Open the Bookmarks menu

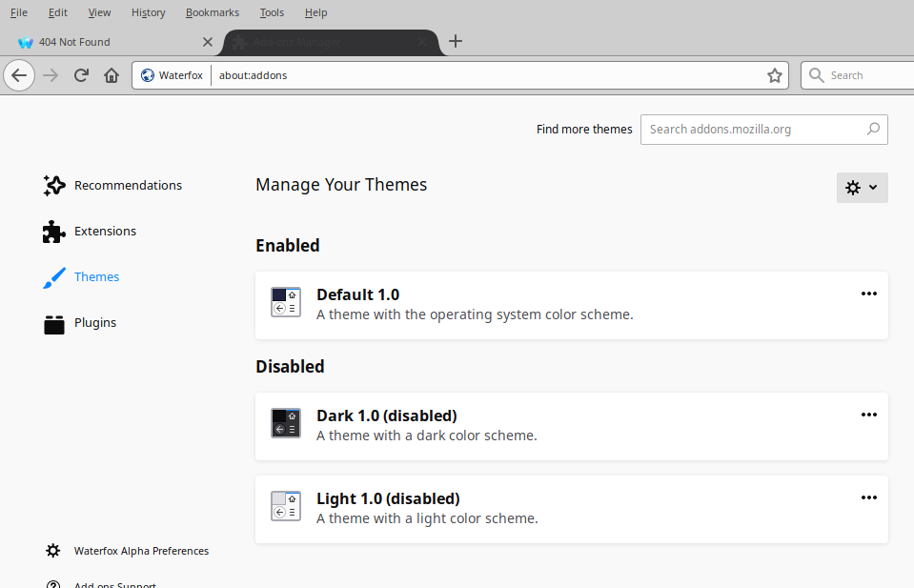(x=213, y=12)
